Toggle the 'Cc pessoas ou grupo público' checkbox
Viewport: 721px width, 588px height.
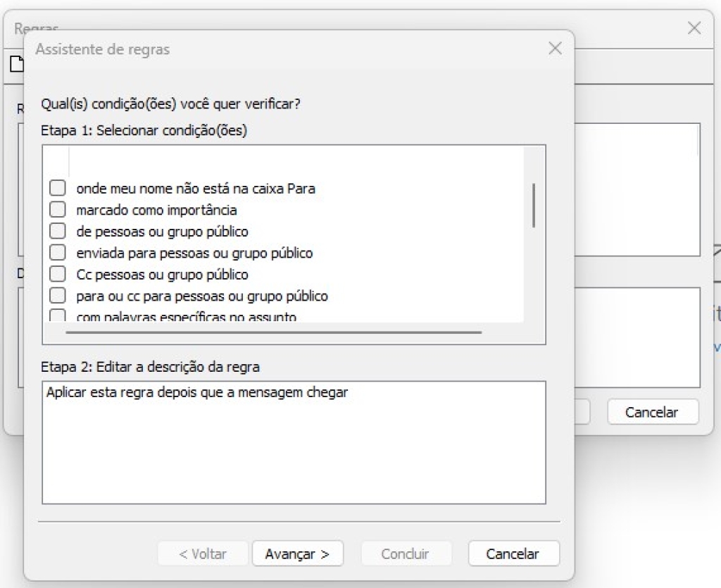point(58,274)
